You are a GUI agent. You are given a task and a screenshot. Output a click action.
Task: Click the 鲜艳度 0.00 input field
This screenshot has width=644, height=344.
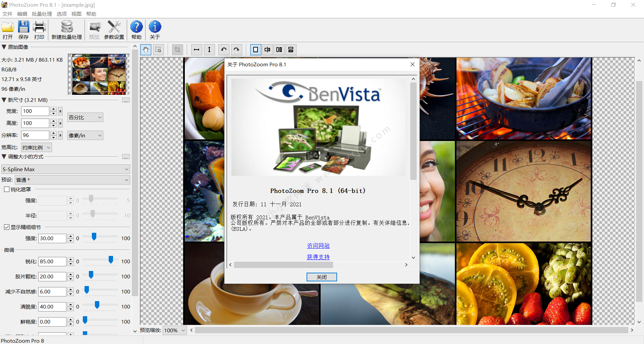point(52,322)
